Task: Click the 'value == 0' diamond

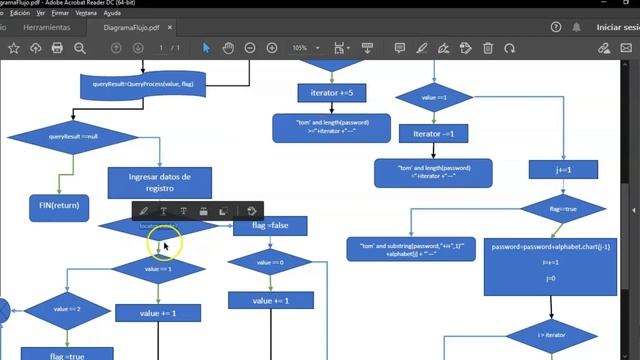Action: point(270,262)
